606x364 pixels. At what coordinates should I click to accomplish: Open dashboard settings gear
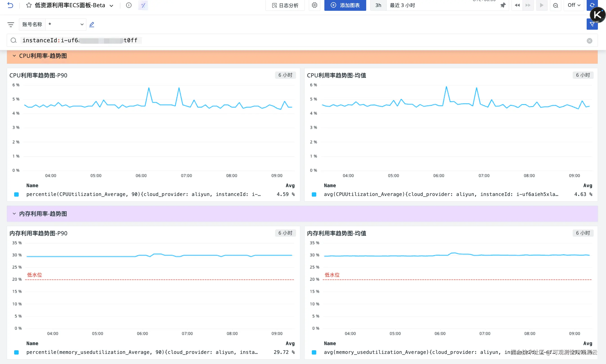[x=315, y=5]
